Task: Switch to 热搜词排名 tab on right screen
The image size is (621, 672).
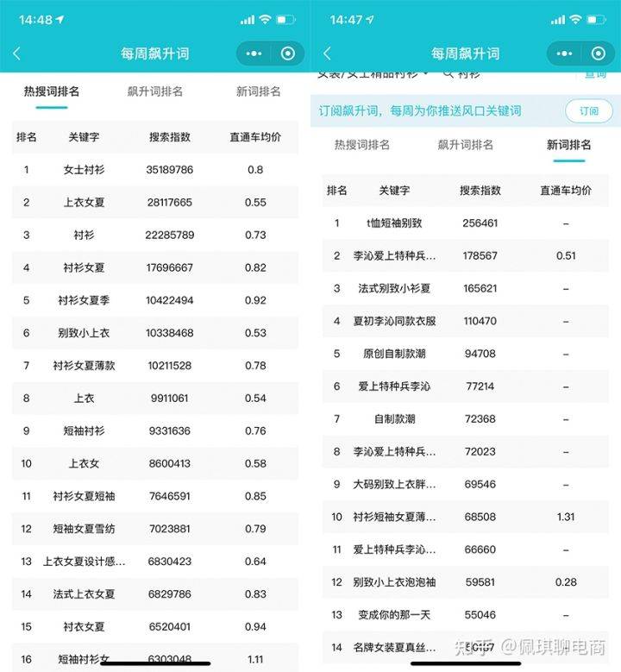Action: [362, 145]
